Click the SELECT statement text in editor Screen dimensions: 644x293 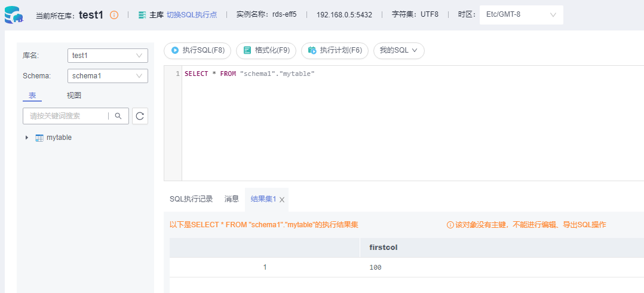click(x=249, y=74)
